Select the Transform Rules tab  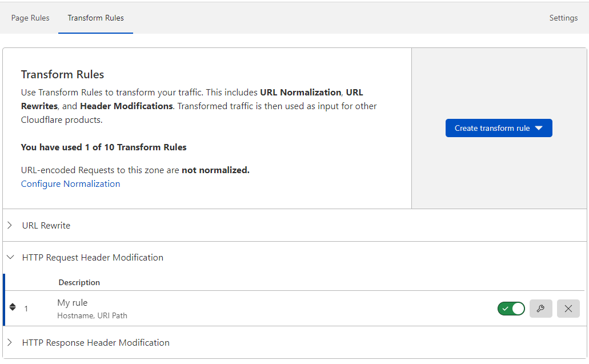pyautogui.click(x=95, y=18)
